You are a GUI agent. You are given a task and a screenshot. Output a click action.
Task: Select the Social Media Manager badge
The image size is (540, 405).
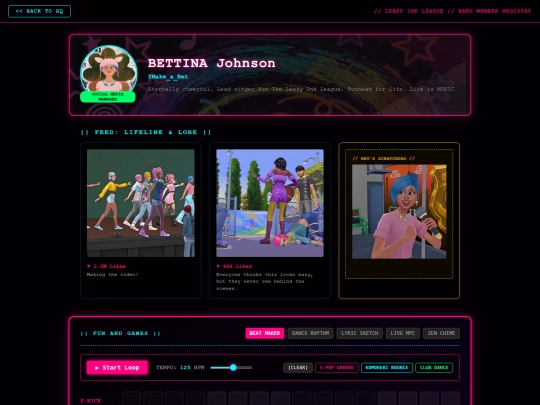(108, 97)
